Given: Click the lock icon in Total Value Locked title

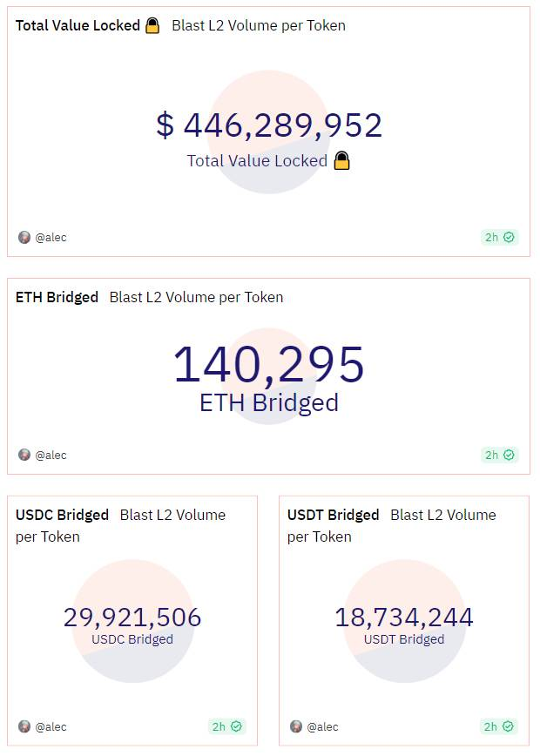Looking at the screenshot, I should click(x=152, y=26).
